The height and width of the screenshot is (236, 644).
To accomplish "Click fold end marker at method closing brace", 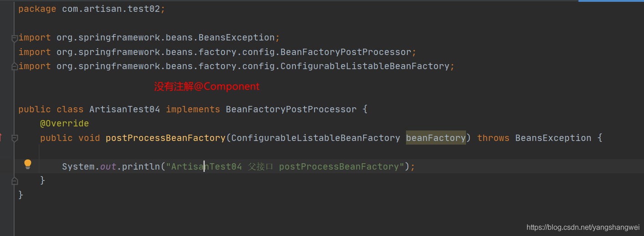I will [14, 181].
